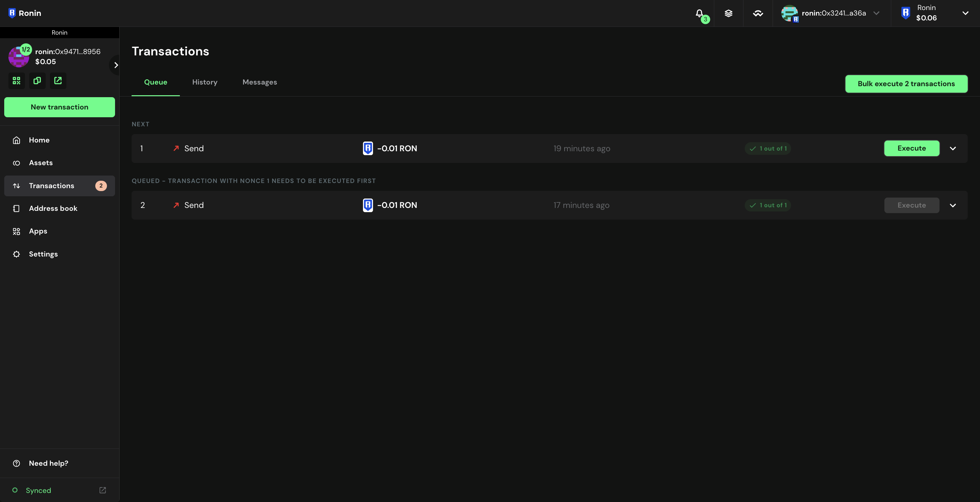Viewport: 980px width, 502px height.
Task: Click the $0.05 Safe balance
Action: 45,62
